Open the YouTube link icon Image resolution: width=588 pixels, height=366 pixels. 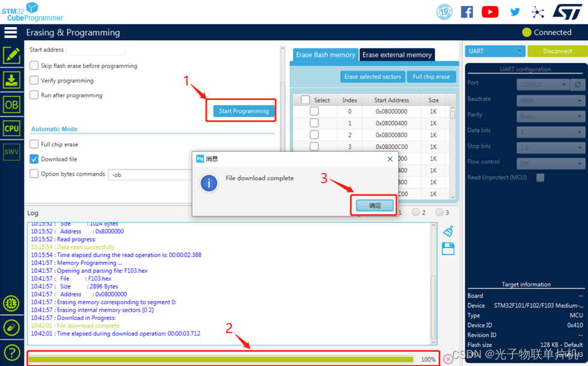[490, 12]
